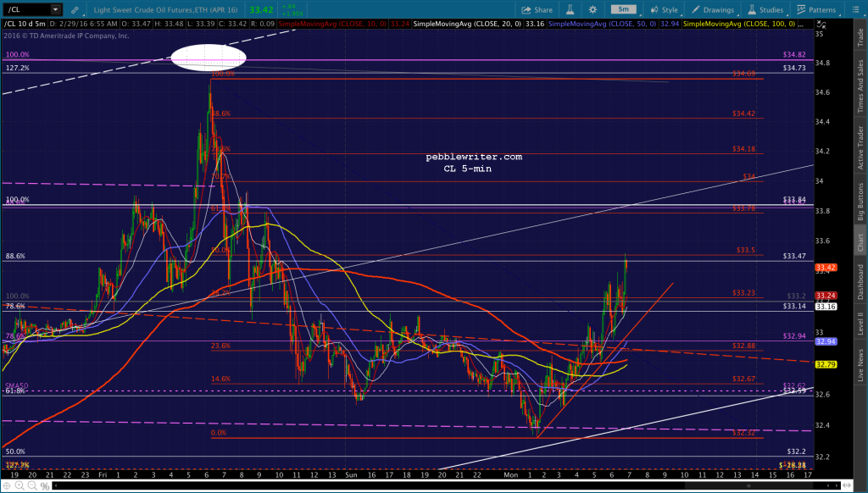This screenshot has width=868, height=493.
Task: Click the collapse arrows icon below the toolbar
Action: click(x=822, y=25)
